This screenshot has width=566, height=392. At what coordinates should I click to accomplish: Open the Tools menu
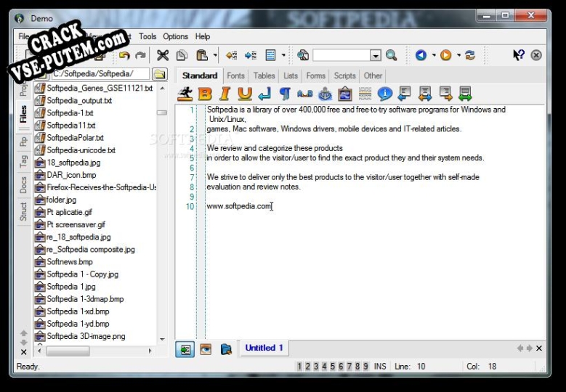coord(147,36)
